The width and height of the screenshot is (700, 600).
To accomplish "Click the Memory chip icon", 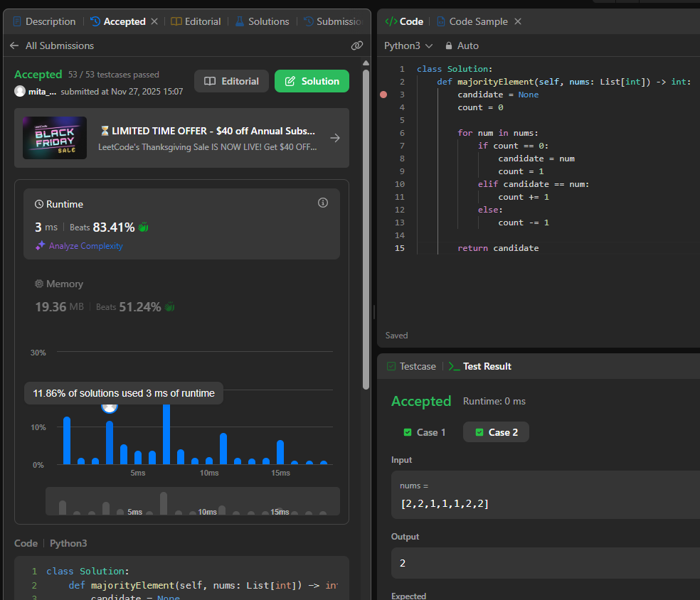I will click(39, 284).
